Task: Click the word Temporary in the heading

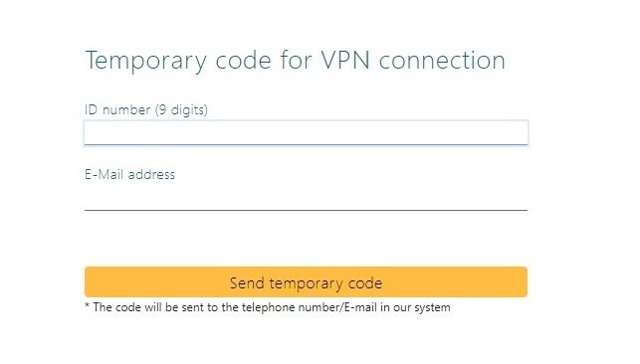Action: point(145,62)
